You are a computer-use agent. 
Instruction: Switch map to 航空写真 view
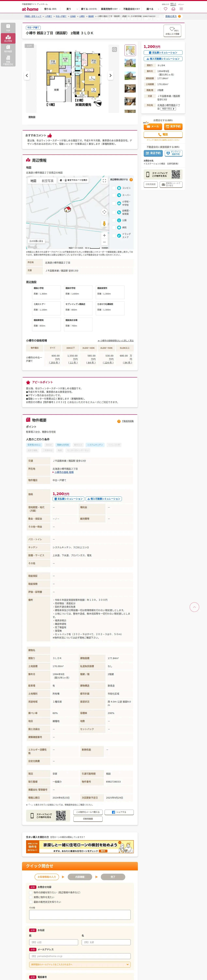[x=47, y=181]
